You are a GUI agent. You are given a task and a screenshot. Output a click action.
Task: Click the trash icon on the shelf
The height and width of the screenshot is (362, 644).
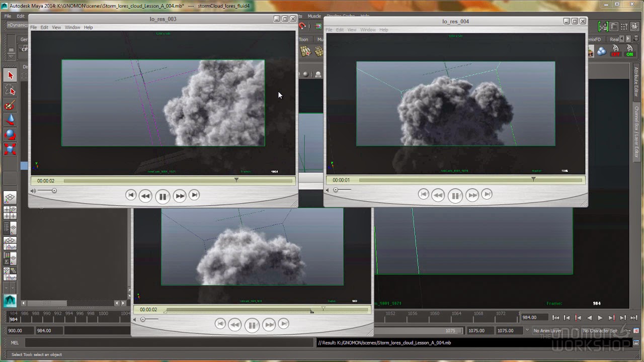(x=636, y=39)
